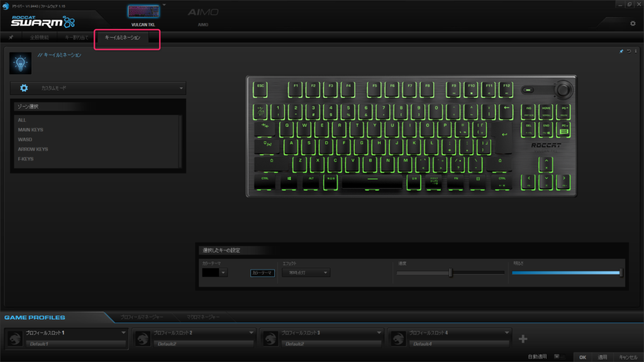Screen dimensions: 644x362
Task: Click the black color theme swatch
Action: coord(211,273)
